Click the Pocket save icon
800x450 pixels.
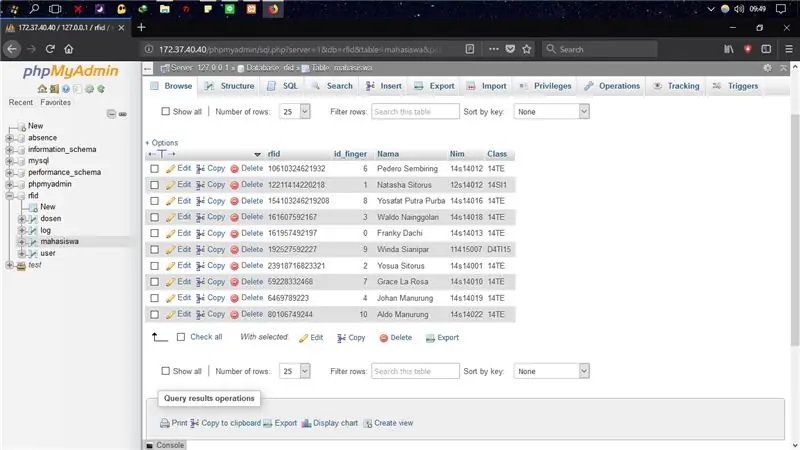click(x=510, y=49)
